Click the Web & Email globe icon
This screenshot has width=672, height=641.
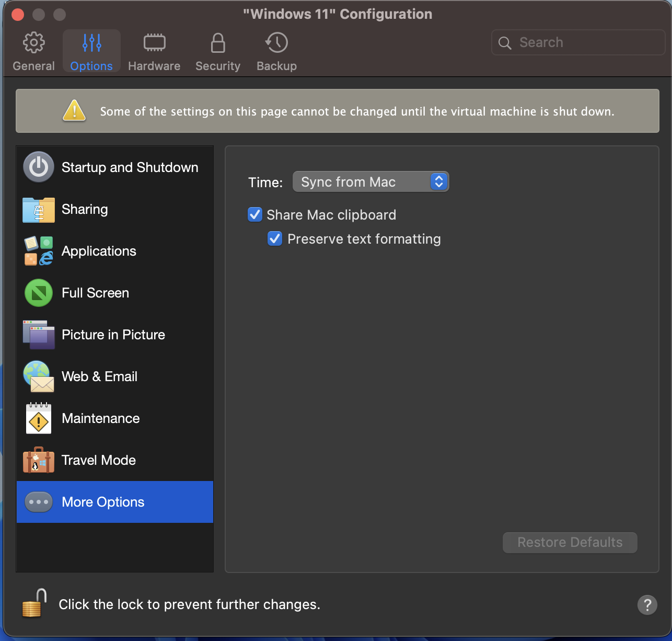[x=39, y=376]
